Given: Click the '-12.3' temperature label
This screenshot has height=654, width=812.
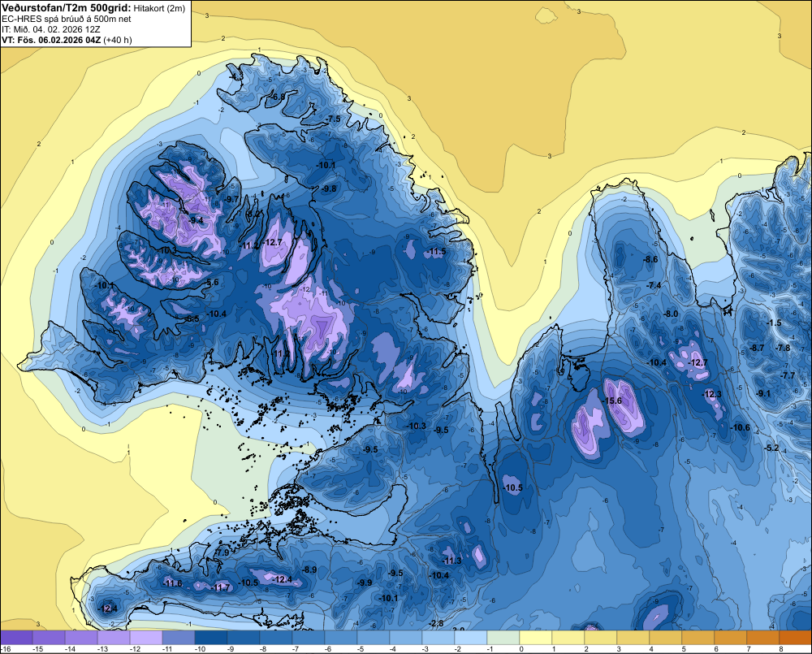Looking at the screenshot, I should click(x=711, y=394).
